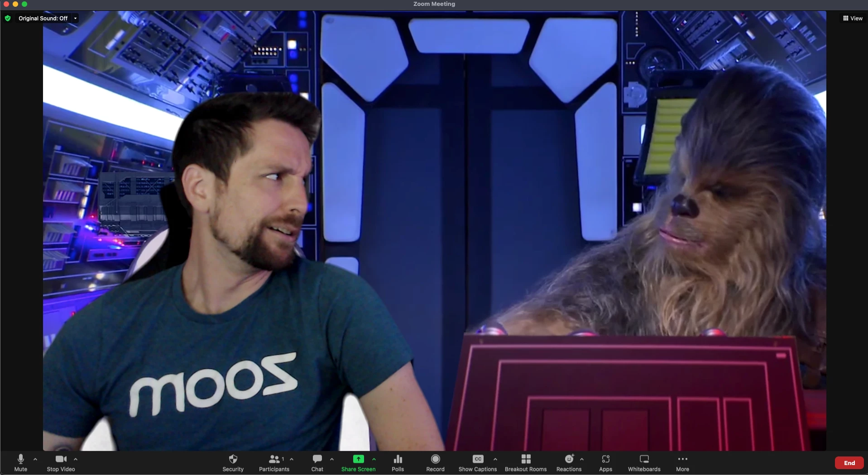The image size is (868, 475).
Task: Stop the video camera
Action: click(61, 463)
